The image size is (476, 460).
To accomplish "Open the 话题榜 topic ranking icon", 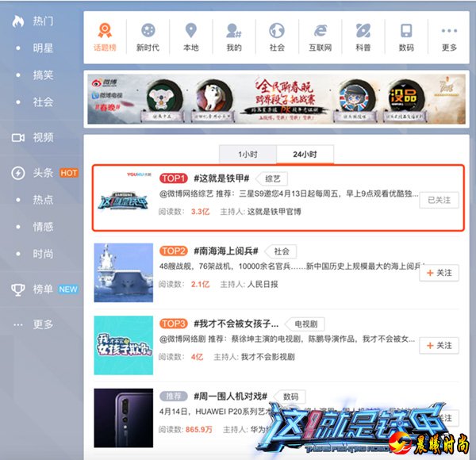I will coord(105,31).
